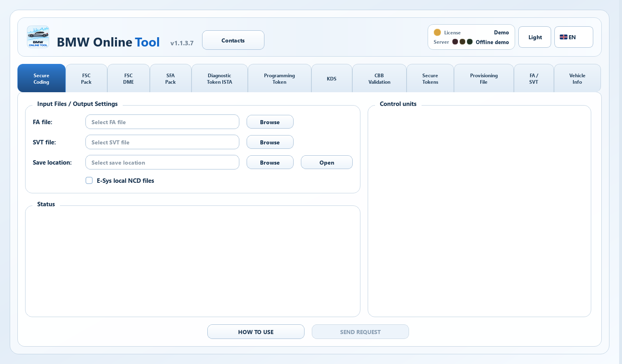Browse for the save location

pyautogui.click(x=270, y=162)
